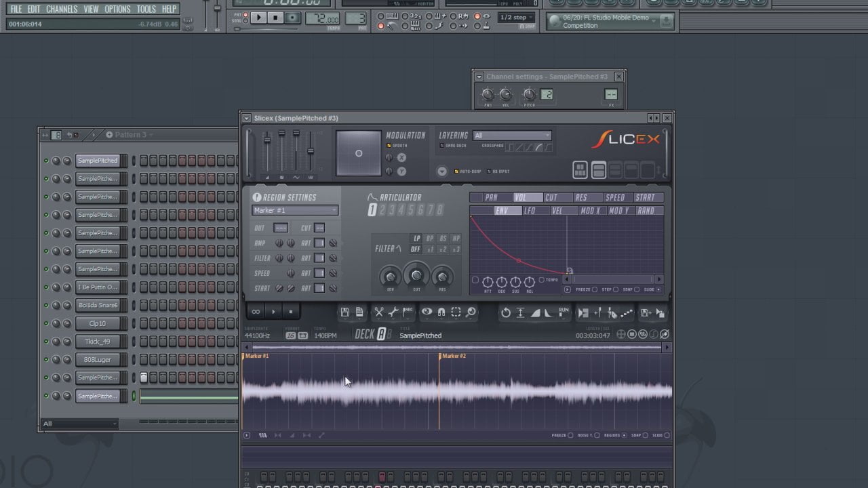Enable the envelope editor Freeze option
868x488 pixels.
(595, 289)
